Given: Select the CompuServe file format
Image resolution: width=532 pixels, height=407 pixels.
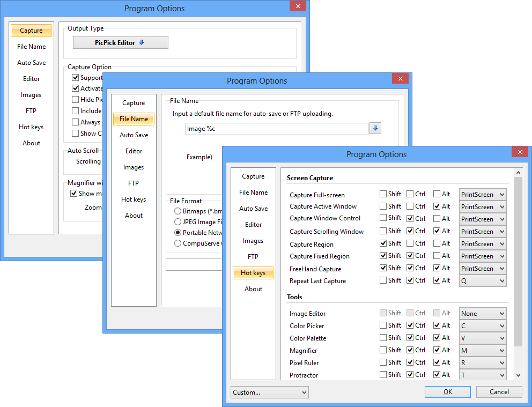Looking at the screenshot, I should (178, 243).
